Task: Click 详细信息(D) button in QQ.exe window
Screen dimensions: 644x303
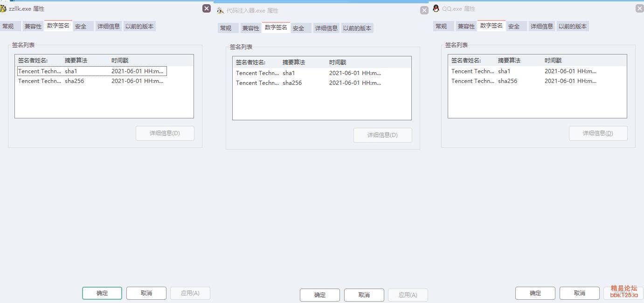Action: tap(598, 133)
